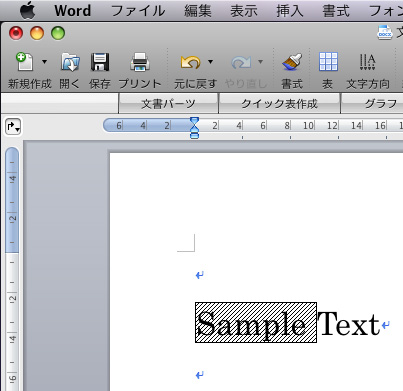Click the 文字方向 text direction icon
This screenshot has width=403, height=391.
(367, 62)
